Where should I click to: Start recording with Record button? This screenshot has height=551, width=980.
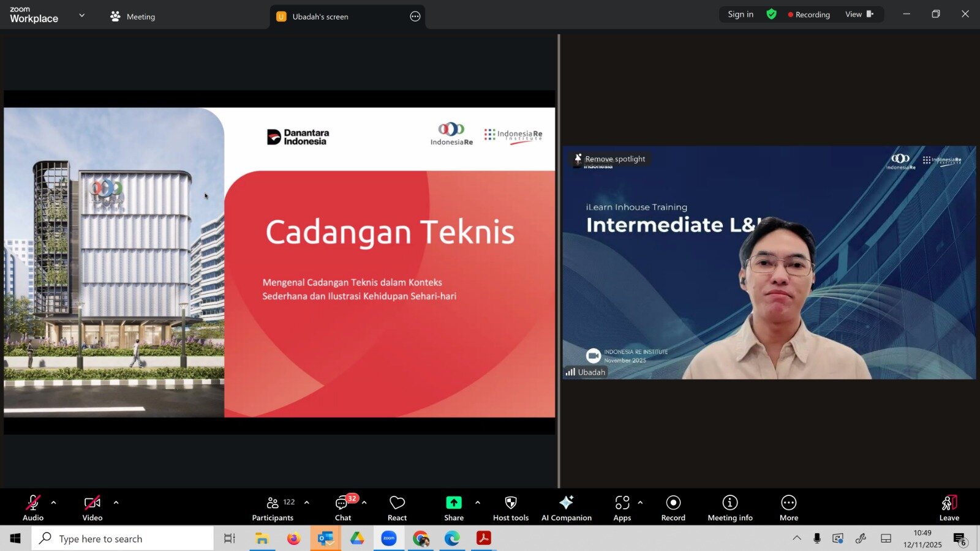coord(673,508)
